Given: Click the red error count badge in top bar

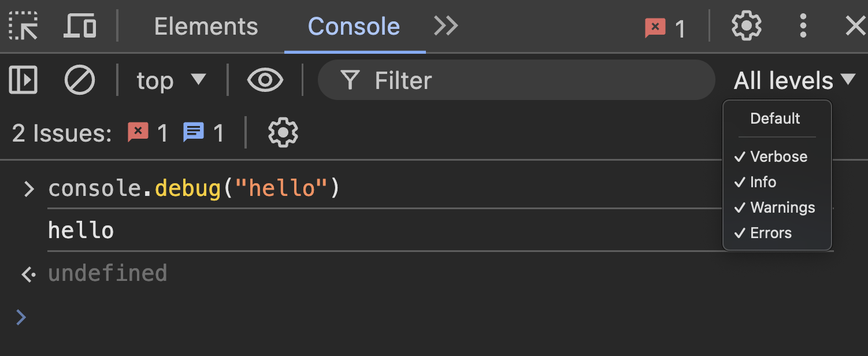Looking at the screenshot, I should point(665,28).
